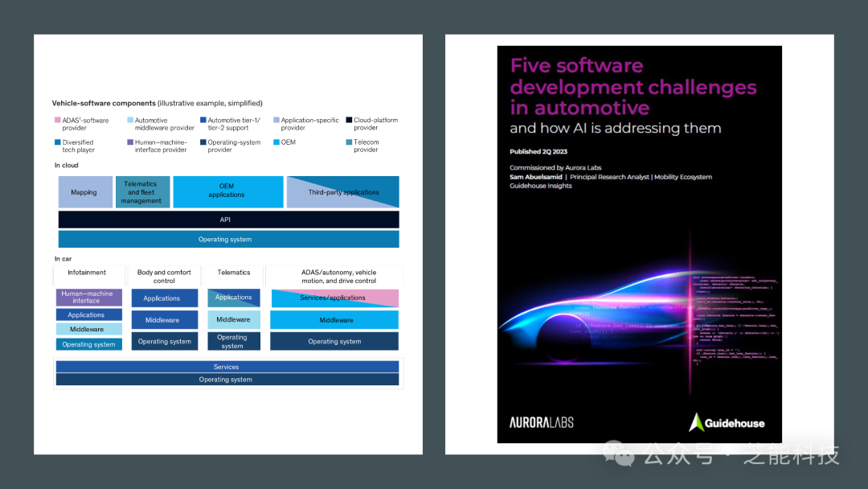Viewport: 868px width, 489px height.
Task: Click the Infotainment column header
Action: pos(87,273)
